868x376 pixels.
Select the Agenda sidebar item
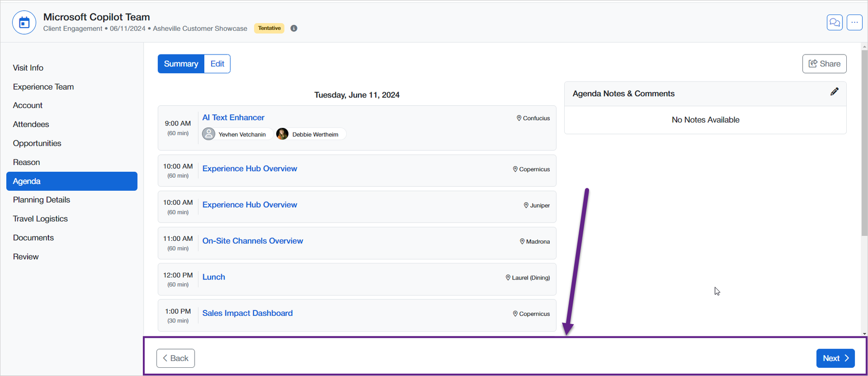72,181
